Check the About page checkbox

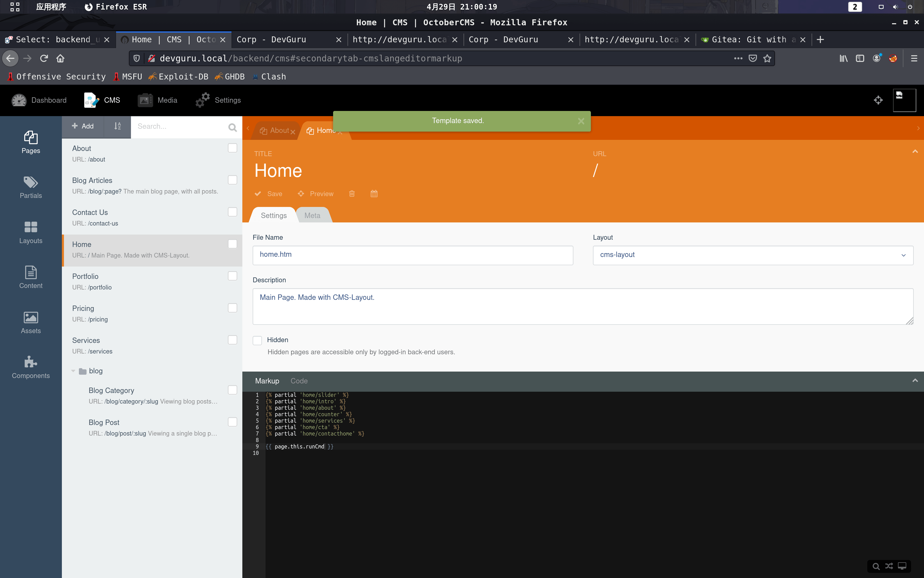(x=233, y=148)
